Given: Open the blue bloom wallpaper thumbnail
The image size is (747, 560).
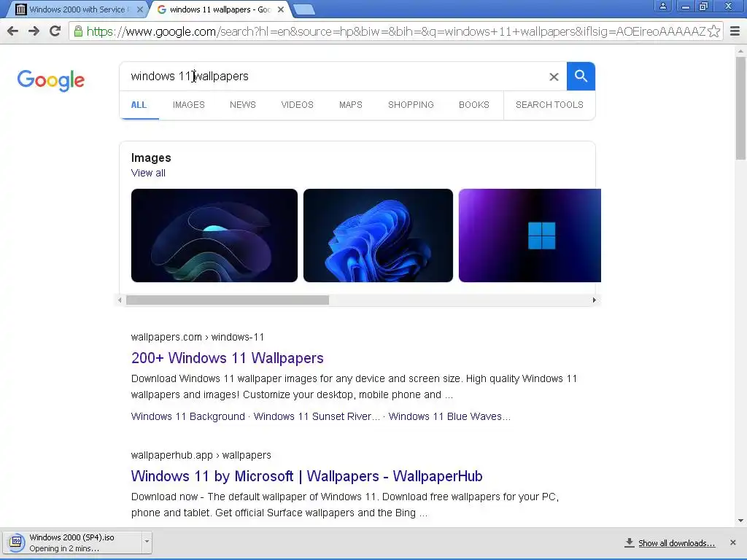Looking at the screenshot, I should pos(379,236).
